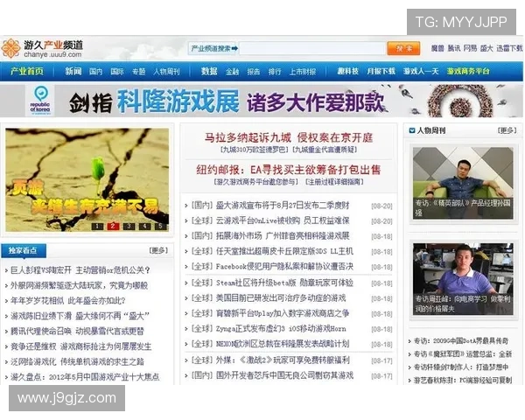Viewport: 525px width, 420px height.
Task: Click the 网易 quick link
Action: point(470,49)
